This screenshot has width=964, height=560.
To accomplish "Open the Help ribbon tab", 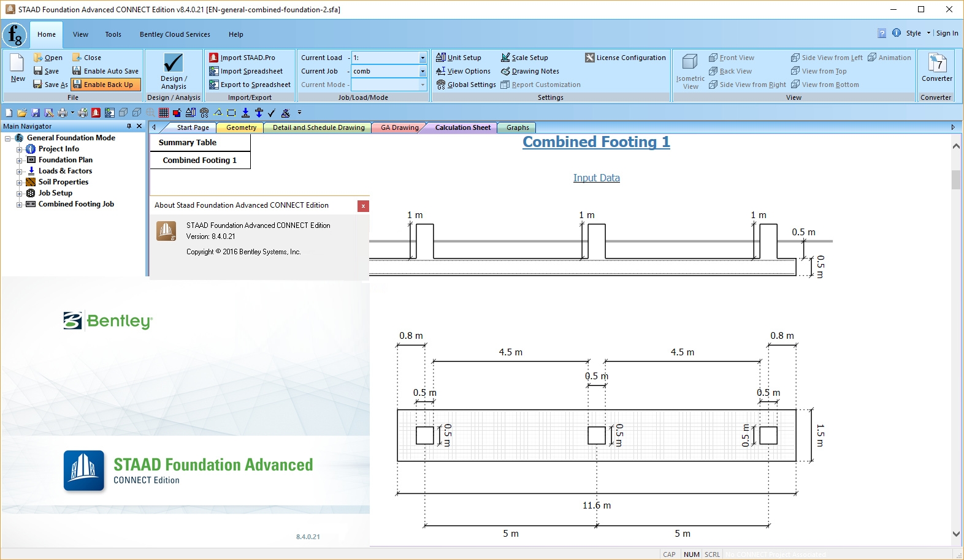I will pos(236,34).
